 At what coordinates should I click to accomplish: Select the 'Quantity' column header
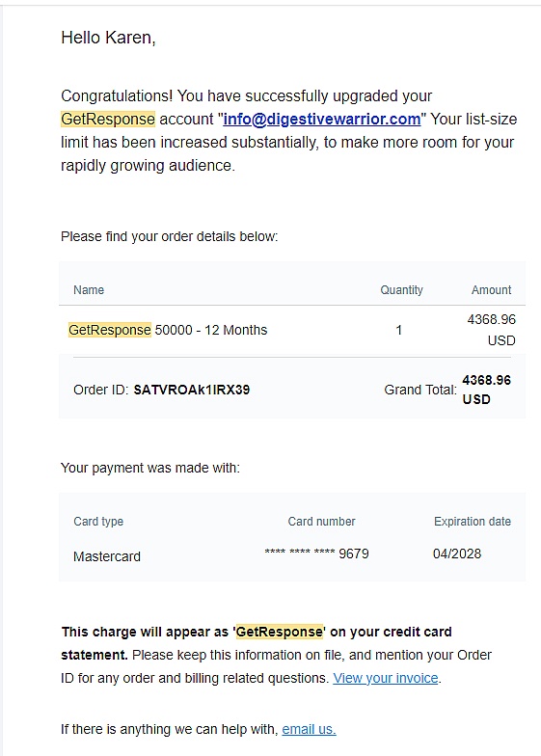tap(401, 289)
